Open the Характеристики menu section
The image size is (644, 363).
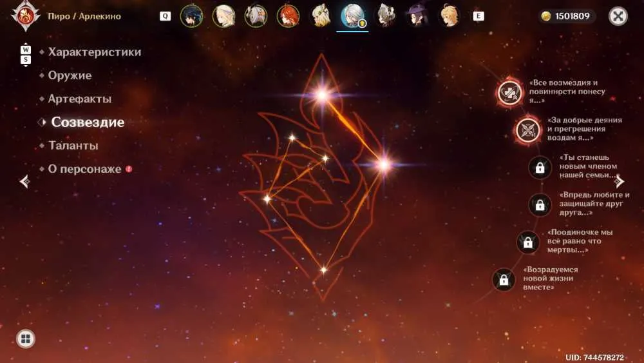tap(95, 52)
